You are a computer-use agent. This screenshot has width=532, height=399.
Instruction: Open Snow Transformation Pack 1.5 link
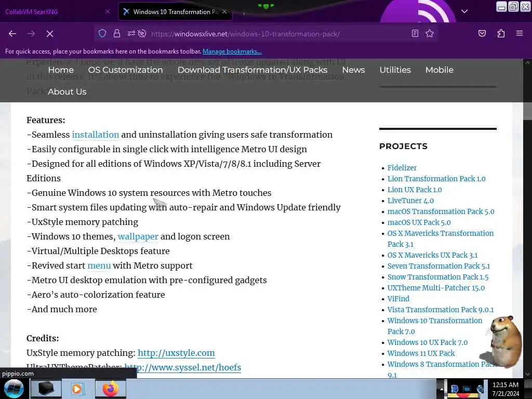(x=438, y=277)
